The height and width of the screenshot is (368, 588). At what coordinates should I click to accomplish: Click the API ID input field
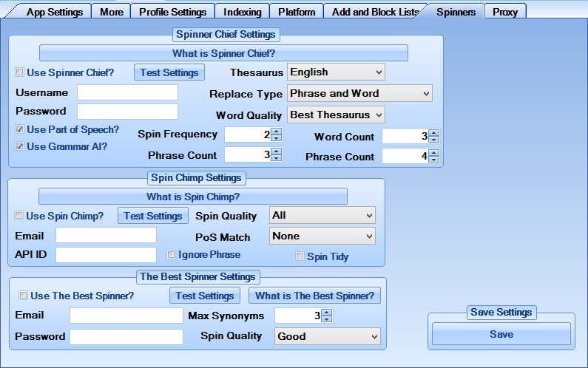tap(106, 255)
